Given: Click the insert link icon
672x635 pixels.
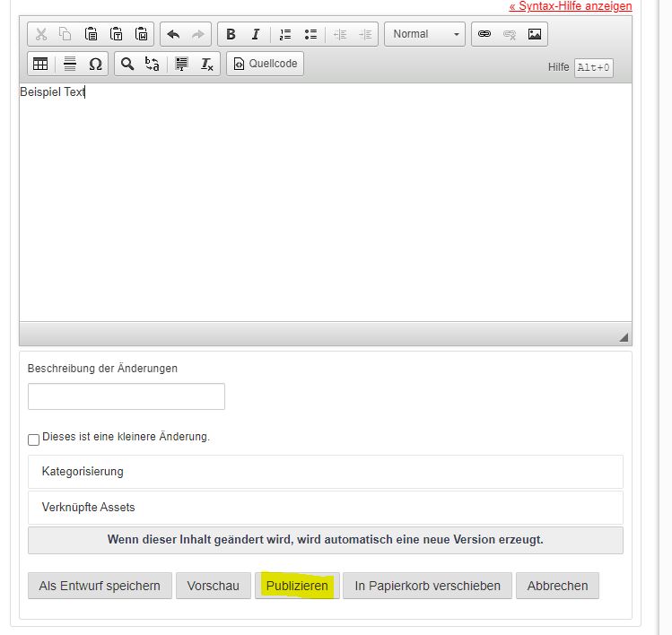Looking at the screenshot, I should pyautogui.click(x=484, y=34).
